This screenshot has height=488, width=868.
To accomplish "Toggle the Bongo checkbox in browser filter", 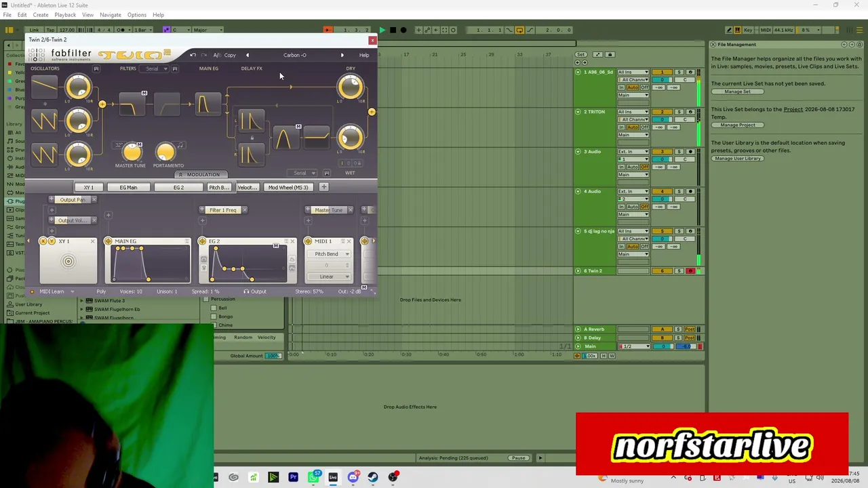I will [214, 317].
